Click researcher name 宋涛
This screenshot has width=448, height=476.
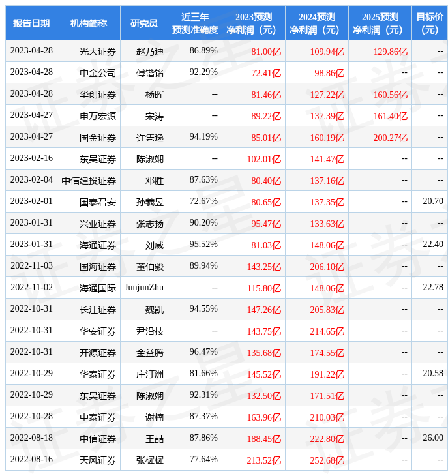154,116
